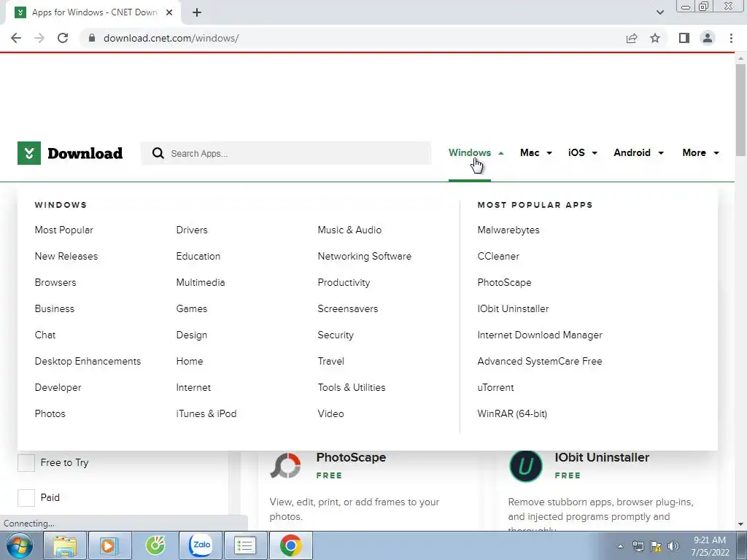Open the Chrome side panel icon
This screenshot has width=747, height=560.
[x=684, y=38]
